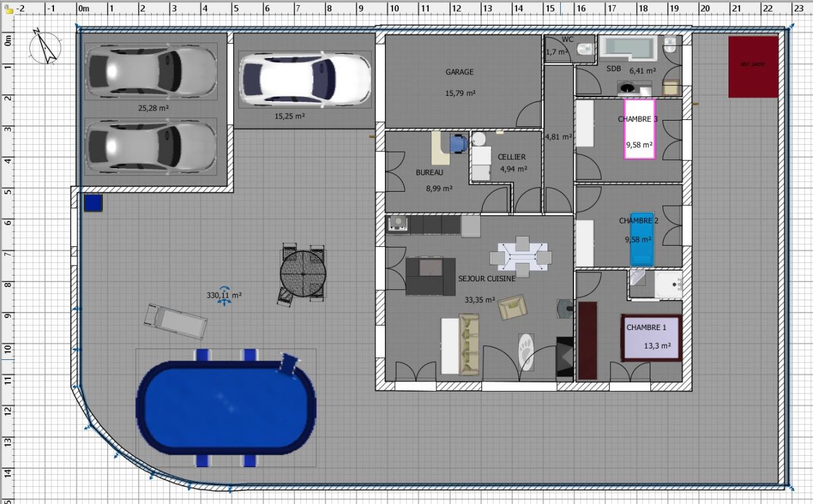
Task: Select the television by the living room wall
Action: pos(565,357)
